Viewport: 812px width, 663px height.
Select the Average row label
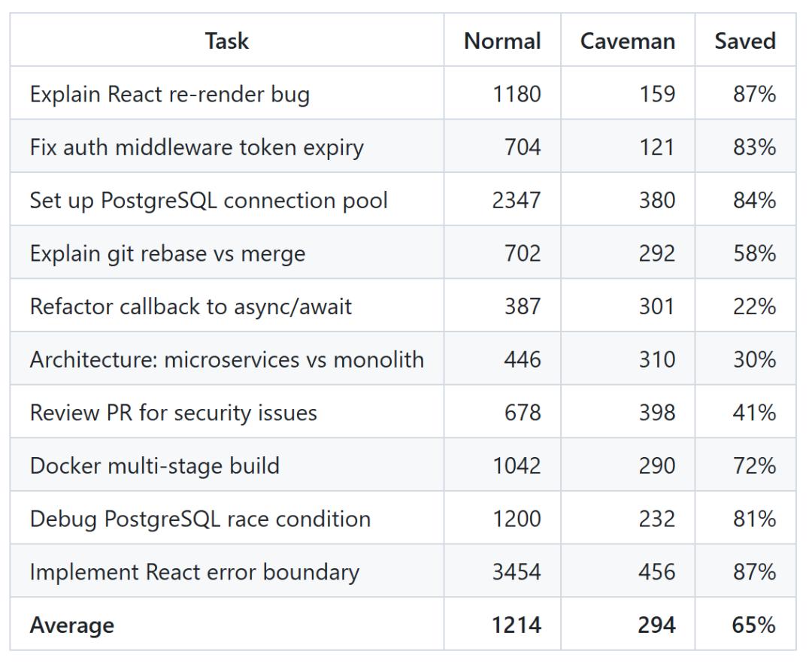(x=72, y=625)
